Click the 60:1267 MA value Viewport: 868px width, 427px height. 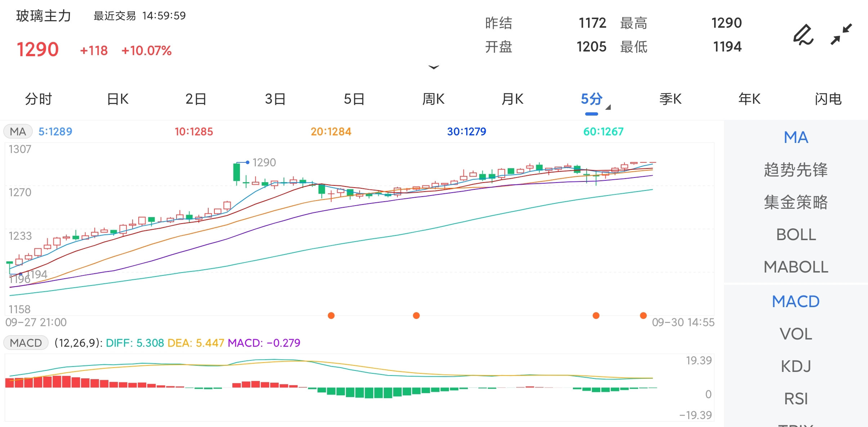[604, 131]
